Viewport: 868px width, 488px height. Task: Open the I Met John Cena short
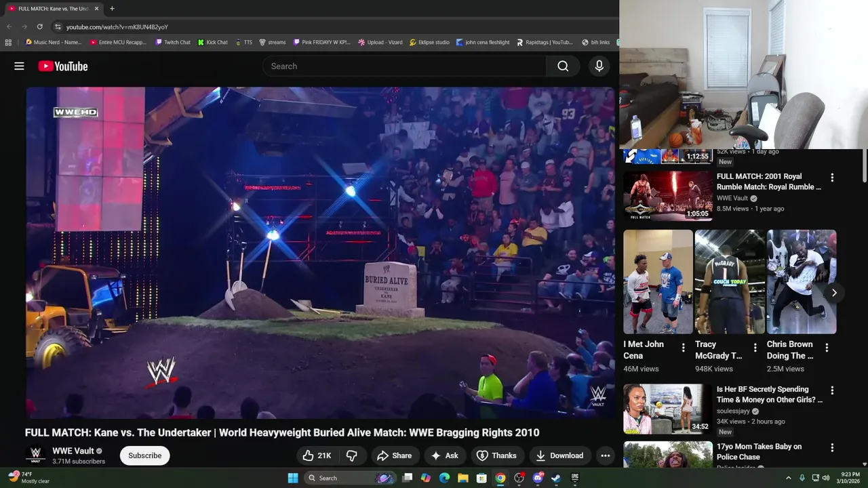coord(658,282)
